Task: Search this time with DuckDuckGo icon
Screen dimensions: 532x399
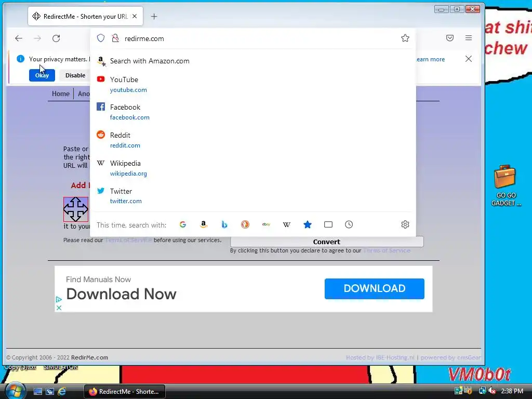Action: point(245,224)
